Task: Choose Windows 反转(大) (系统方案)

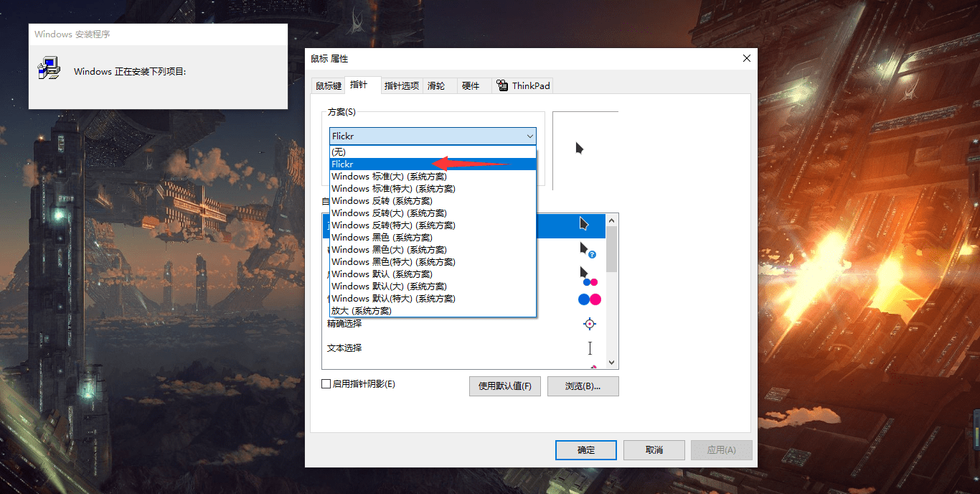Action: (433, 213)
